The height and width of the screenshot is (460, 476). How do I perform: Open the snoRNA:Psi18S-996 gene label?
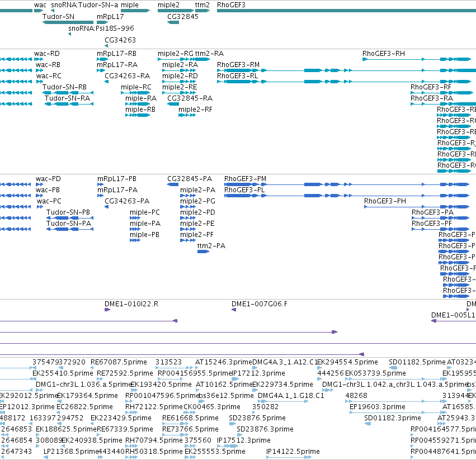pyautogui.click(x=101, y=29)
